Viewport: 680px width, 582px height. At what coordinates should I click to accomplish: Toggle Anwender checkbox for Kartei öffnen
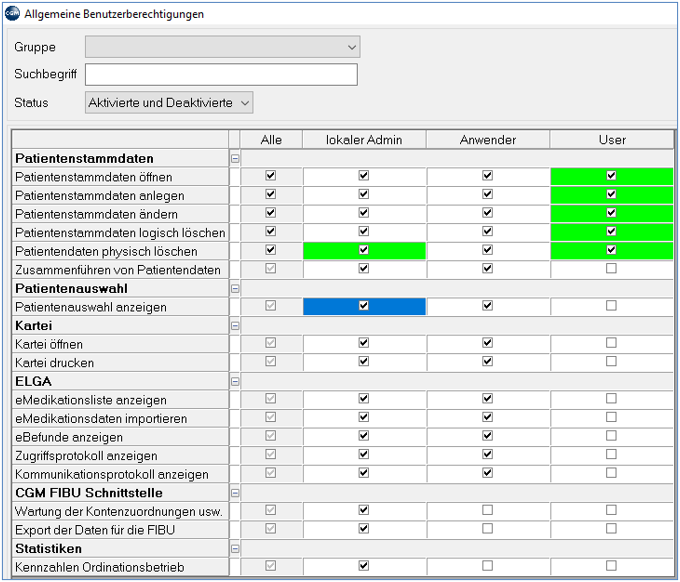(x=488, y=343)
